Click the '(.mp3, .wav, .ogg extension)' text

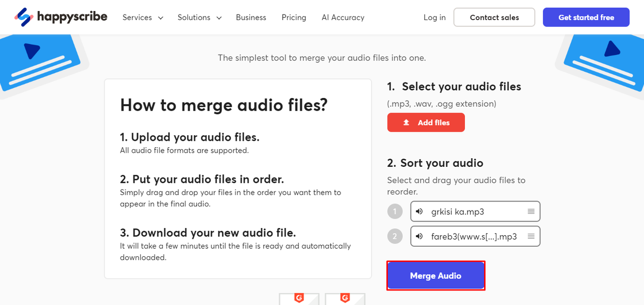(442, 104)
